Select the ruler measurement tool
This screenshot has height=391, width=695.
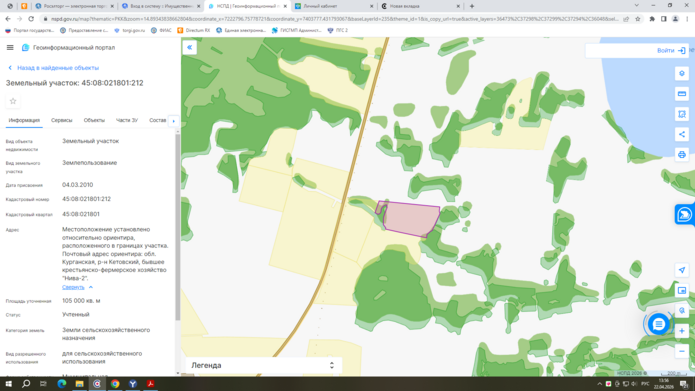(682, 94)
